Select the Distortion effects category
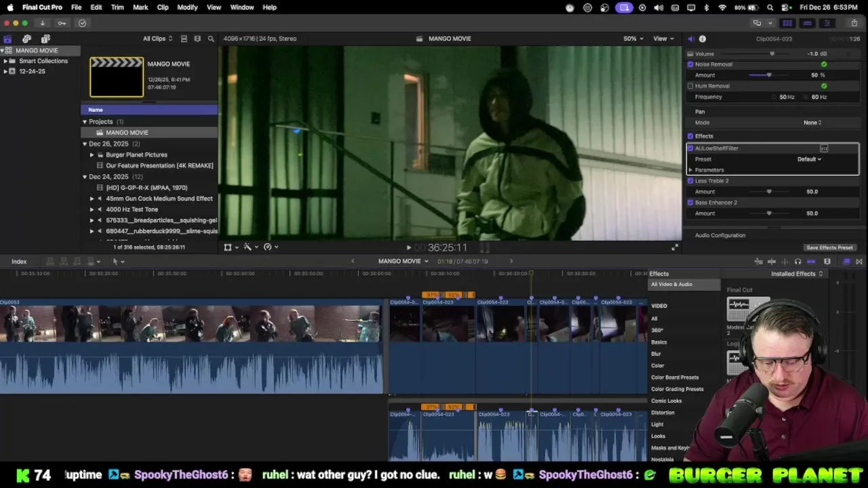Screen dimensions: 868x488 663,413
